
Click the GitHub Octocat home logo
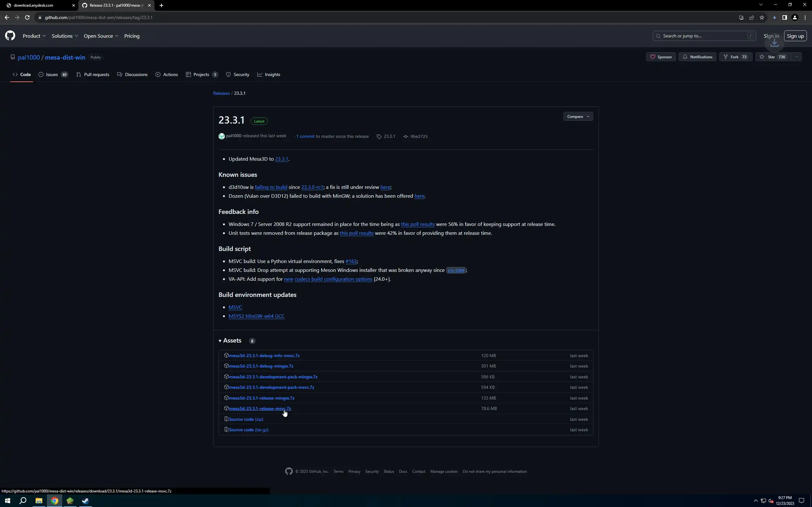(10, 35)
